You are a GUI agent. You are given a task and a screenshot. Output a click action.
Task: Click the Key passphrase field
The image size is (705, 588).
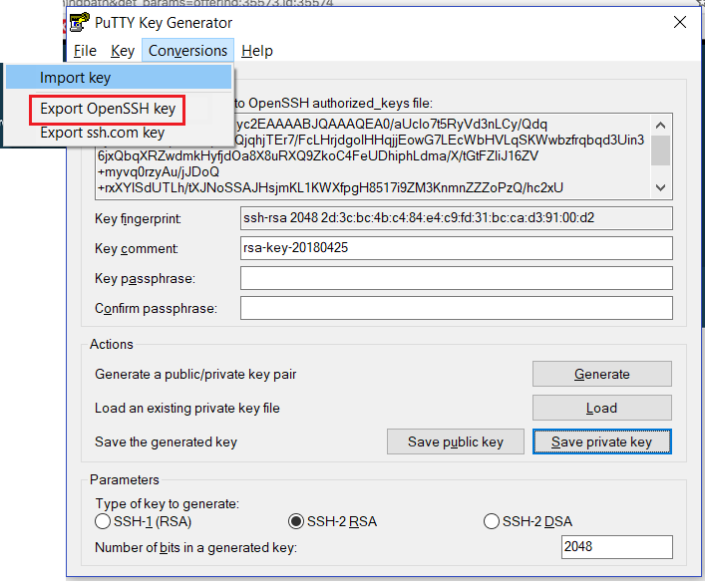point(457,278)
